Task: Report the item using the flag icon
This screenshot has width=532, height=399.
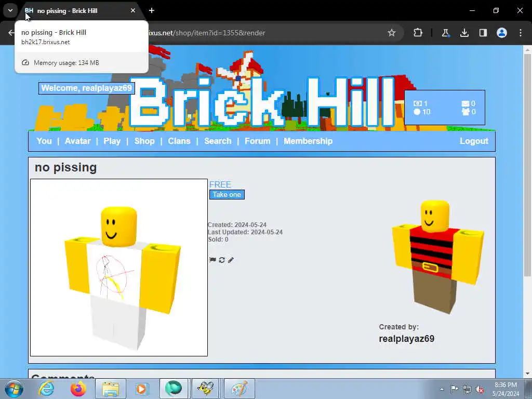Action: [212, 260]
